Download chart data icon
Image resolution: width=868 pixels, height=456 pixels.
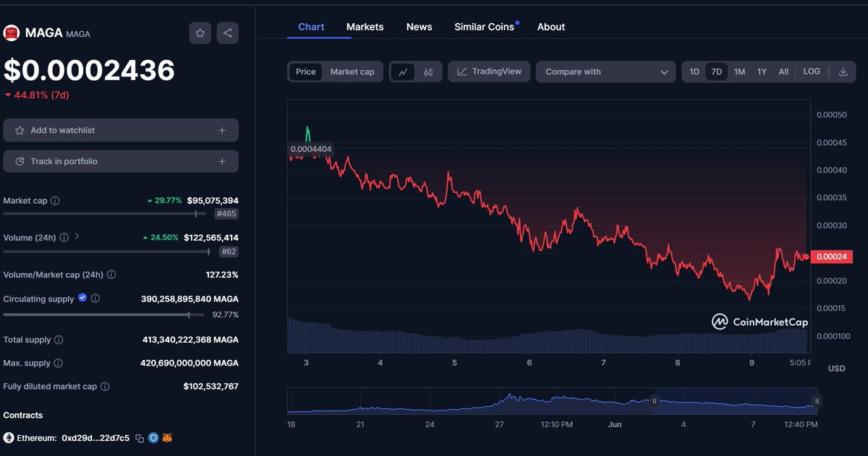tap(843, 72)
